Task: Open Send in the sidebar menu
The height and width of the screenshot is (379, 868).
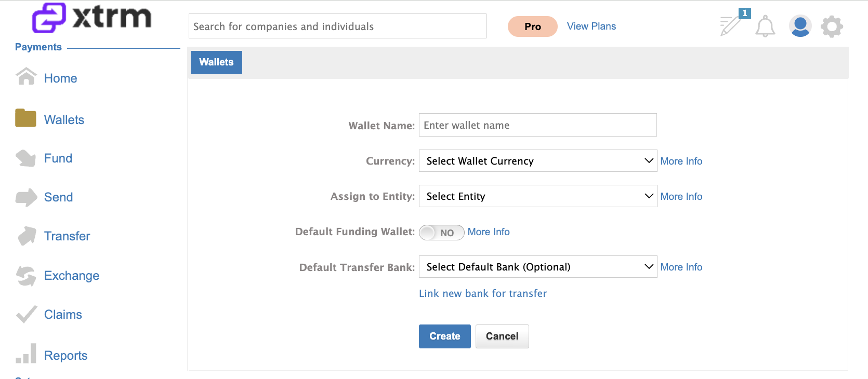Action: tap(58, 197)
